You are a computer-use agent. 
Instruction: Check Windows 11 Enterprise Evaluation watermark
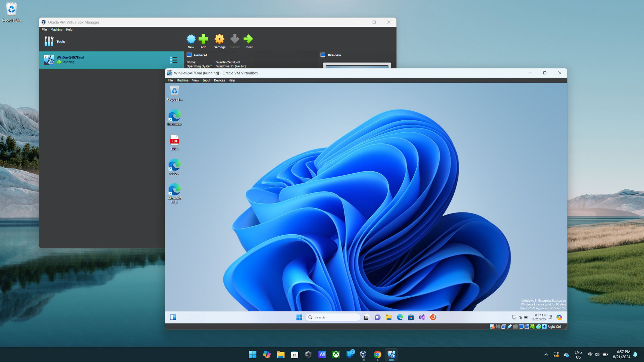click(544, 301)
